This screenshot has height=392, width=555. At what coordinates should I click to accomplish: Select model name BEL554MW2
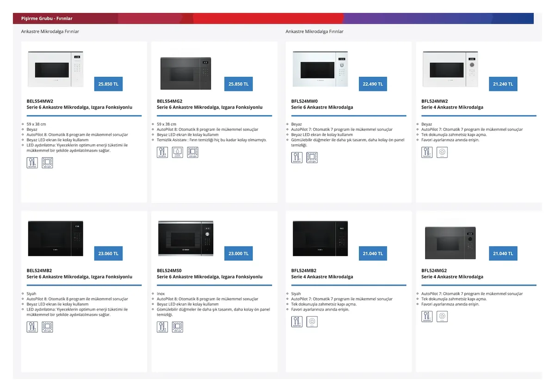coord(40,101)
